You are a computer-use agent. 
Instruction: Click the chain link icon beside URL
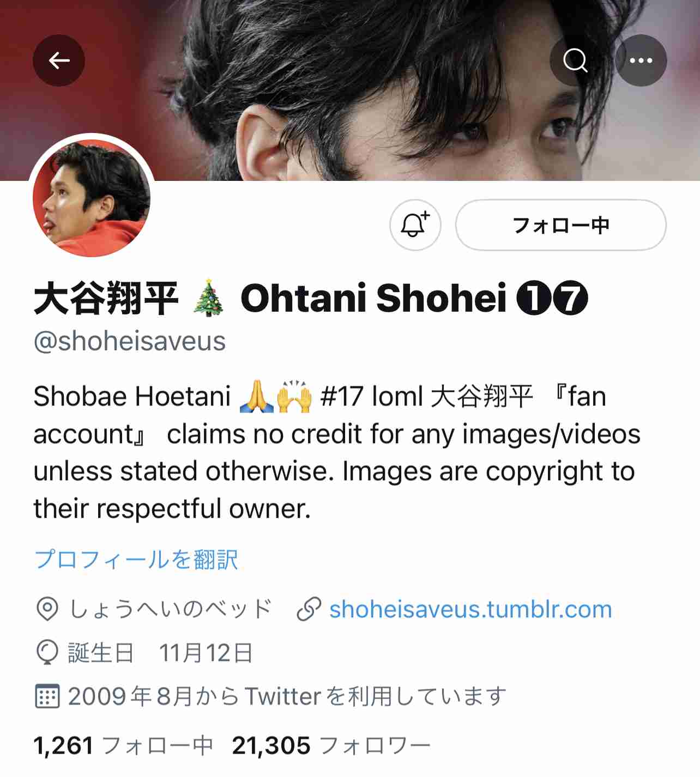point(309,609)
